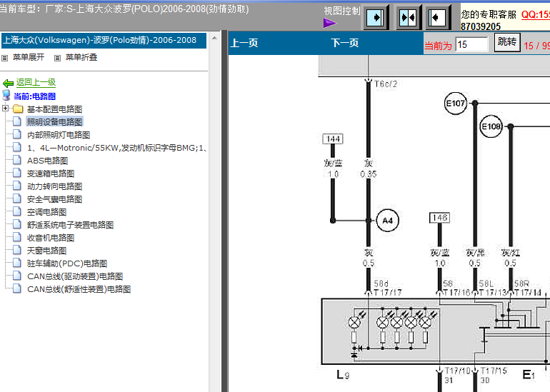This screenshot has height=392, width=550.
Task: Select 天窗电路图 entry
Action: 46,251
